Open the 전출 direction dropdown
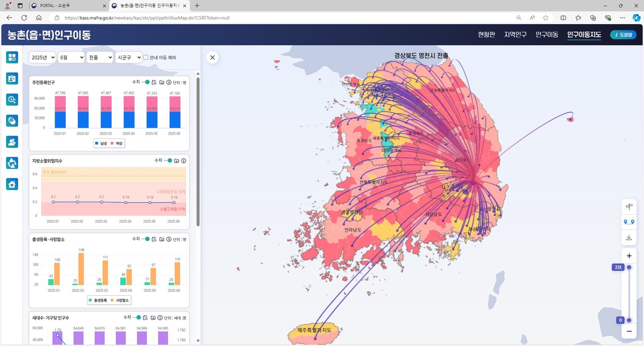The image size is (644, 346). 100,57
